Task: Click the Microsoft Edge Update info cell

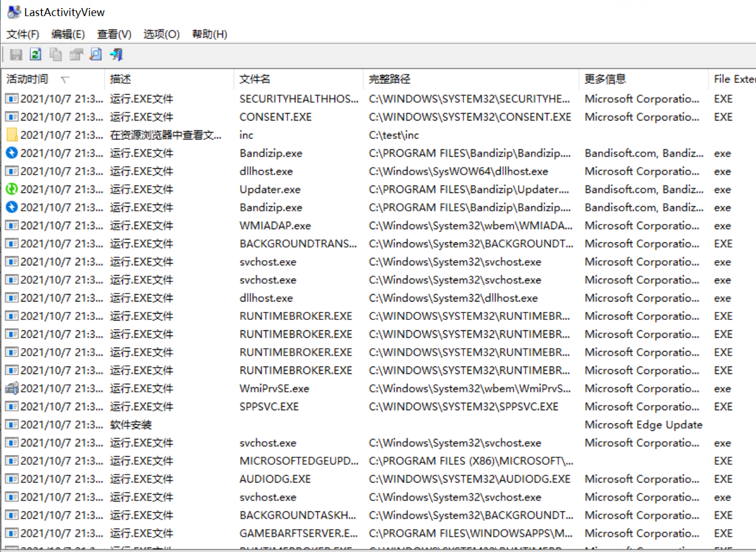Action: click(644, 424)
